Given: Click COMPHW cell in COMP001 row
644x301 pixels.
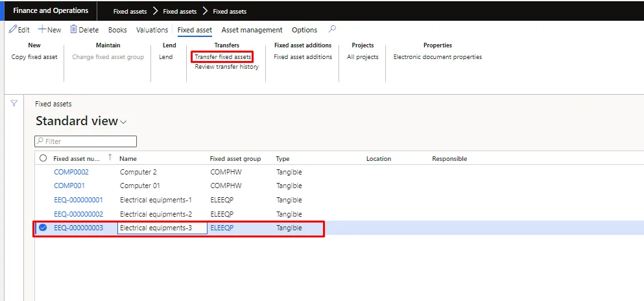Looking at the screenshot, I should click(x=224, y=186).
